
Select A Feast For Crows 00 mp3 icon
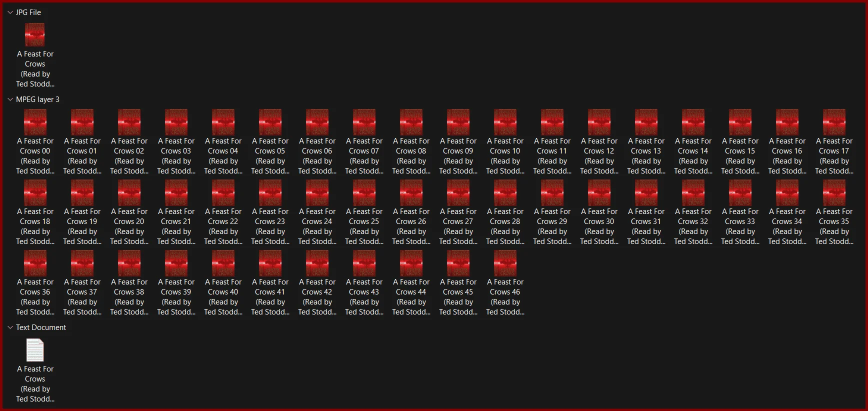(x=35, y=122)
